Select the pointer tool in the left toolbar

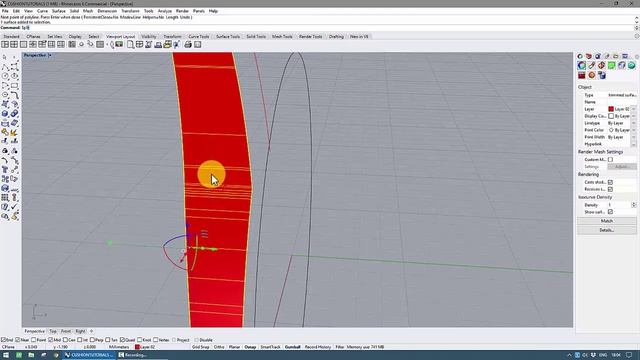click(5, 57)
